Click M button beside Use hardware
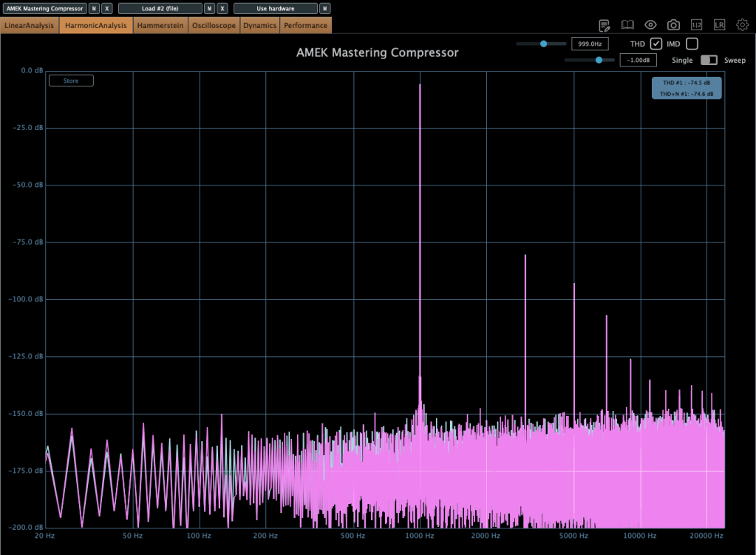This screenshot has height=555, width=756. 325,9
